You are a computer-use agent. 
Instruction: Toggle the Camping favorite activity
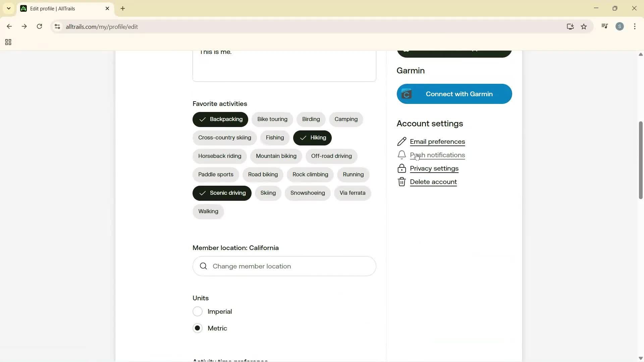tap(346, 119)
